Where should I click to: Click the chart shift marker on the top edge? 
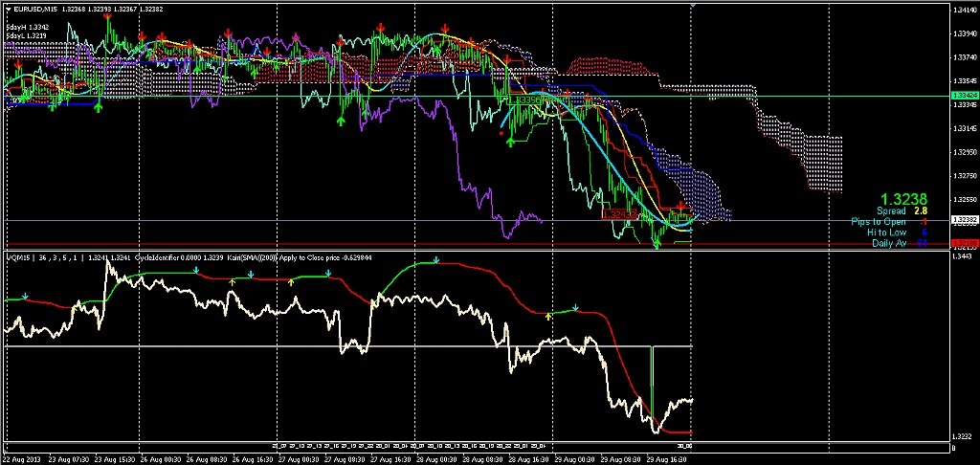pos(693,5)
